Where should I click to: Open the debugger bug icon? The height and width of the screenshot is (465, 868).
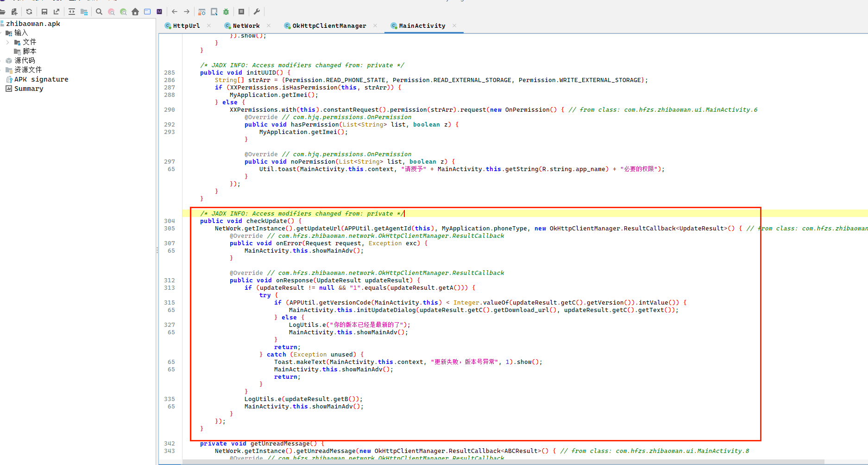(x=226, y=12)
